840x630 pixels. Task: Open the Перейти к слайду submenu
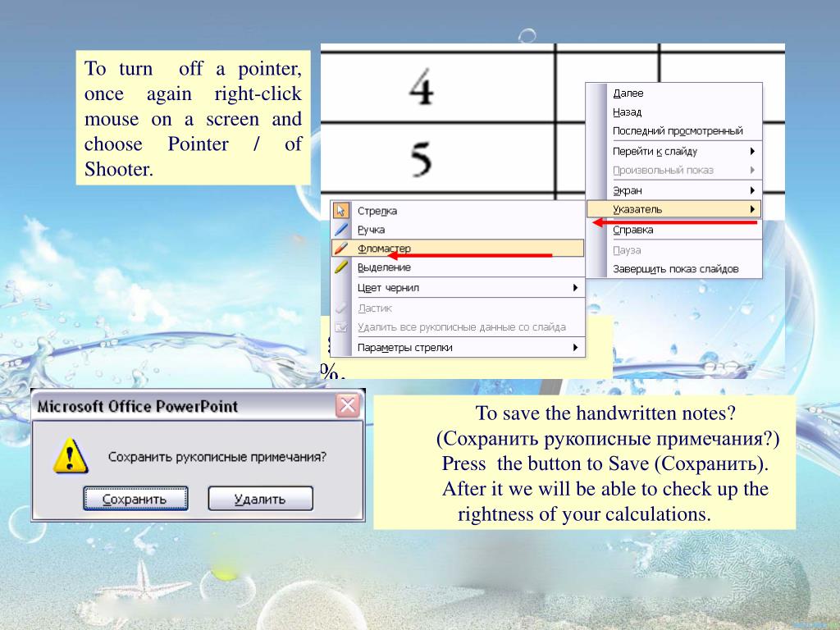point(674,151)
